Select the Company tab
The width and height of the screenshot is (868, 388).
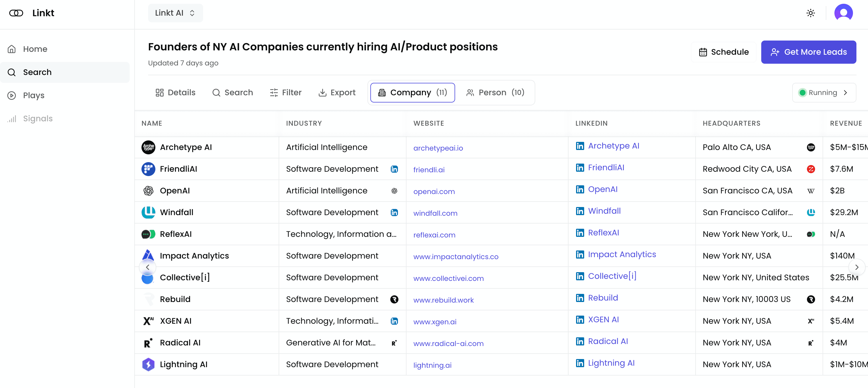412,92
